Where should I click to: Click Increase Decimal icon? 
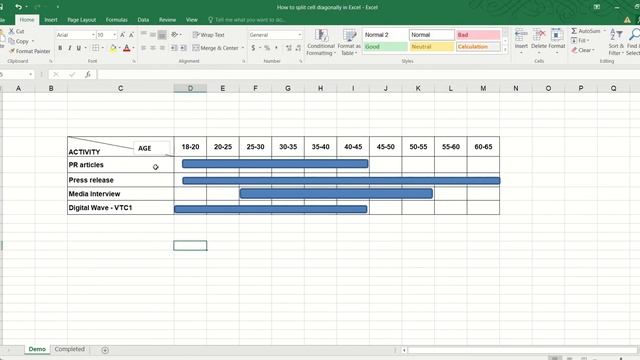(289, 48)
